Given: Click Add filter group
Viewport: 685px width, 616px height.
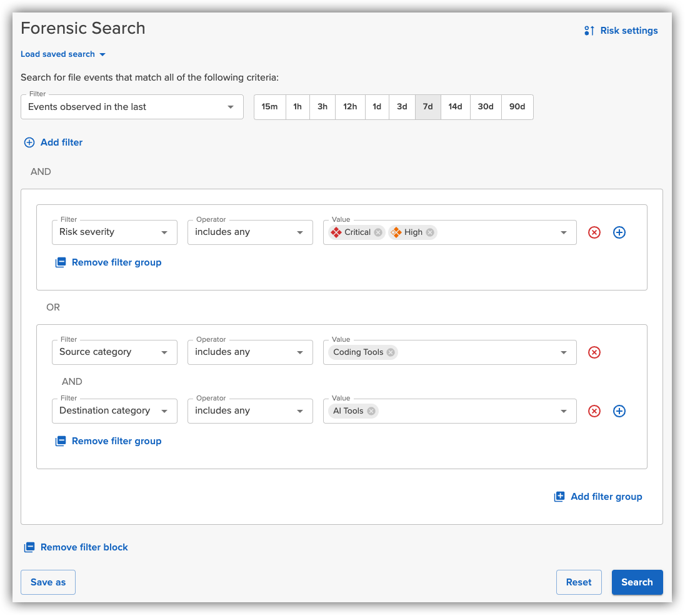Looking at the screenshot, I should [597, 496].
